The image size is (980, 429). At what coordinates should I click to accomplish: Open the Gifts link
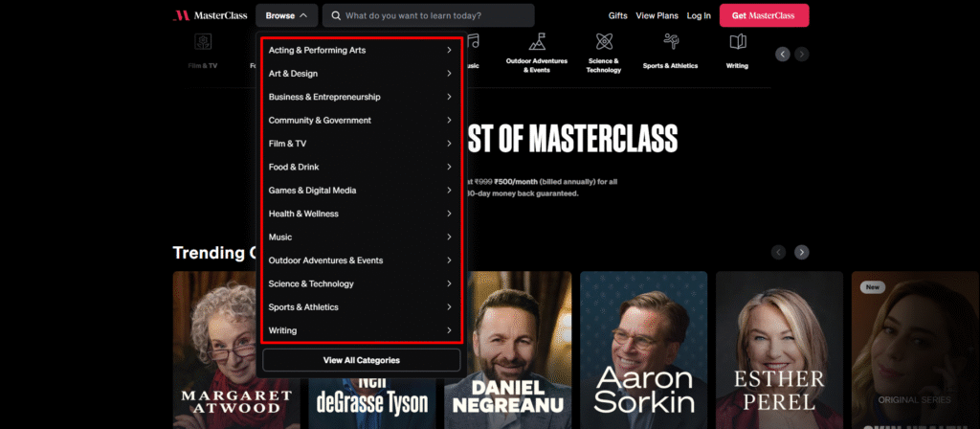point(617,15)
